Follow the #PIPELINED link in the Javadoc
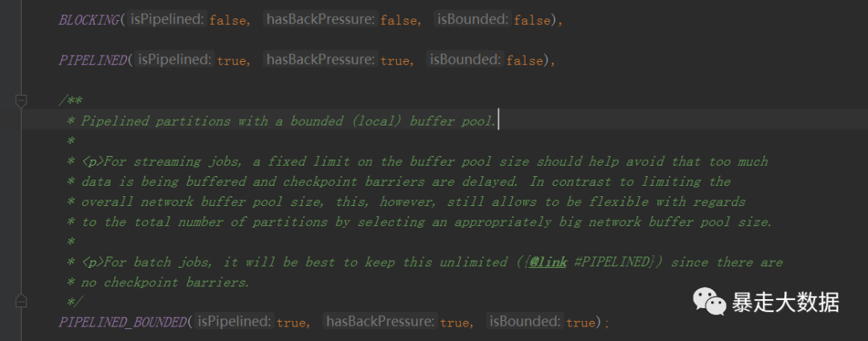 click(x=624, y=262)
